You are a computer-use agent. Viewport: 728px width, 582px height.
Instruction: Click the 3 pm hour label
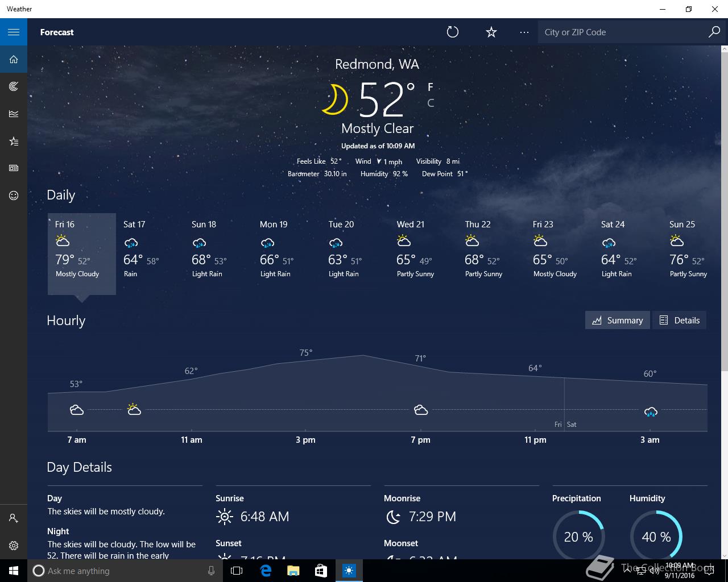305,440
